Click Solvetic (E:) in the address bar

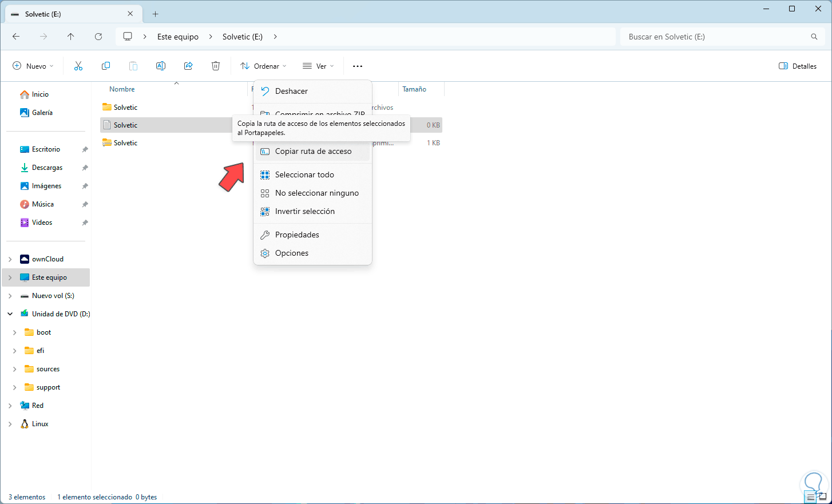point(243,37)
